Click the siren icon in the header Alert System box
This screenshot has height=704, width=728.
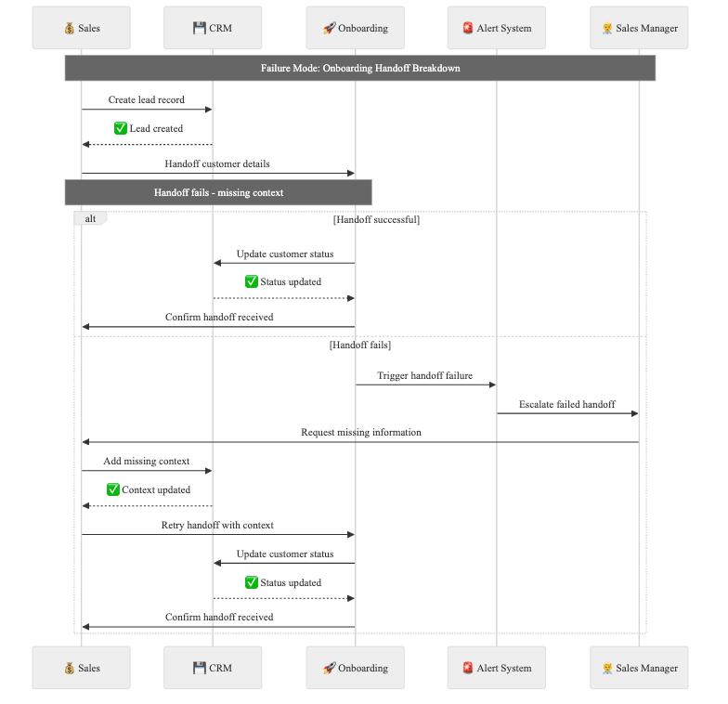pyautogui.click(x=467, y=28)
